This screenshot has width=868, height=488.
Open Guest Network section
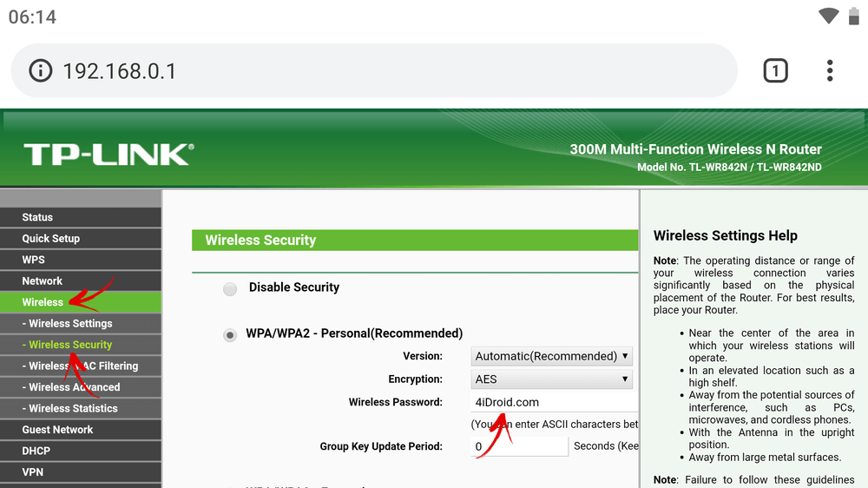coord(57,430)
